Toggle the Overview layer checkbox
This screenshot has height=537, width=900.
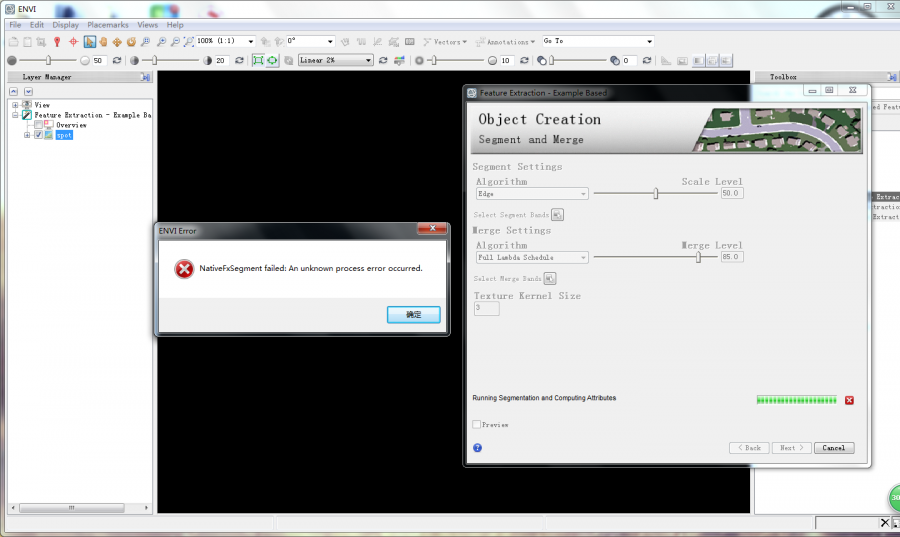[x=38, y=124]
